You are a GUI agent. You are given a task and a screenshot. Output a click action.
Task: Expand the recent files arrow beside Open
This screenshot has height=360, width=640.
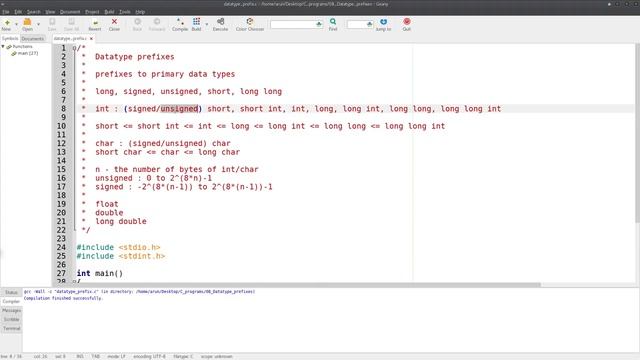tap(38, 24)
